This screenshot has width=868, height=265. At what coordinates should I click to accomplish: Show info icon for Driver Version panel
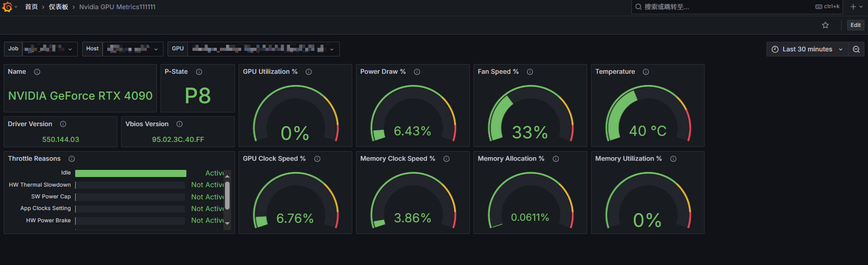(63, 124)
